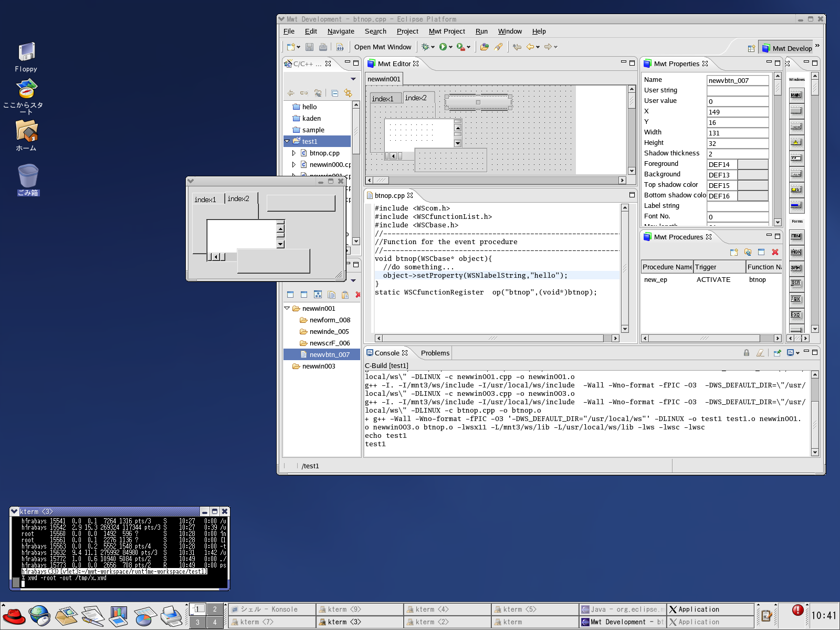Click the Back navigation arrow icon
This screenshot has width=840, height=630.
(530, 47)
